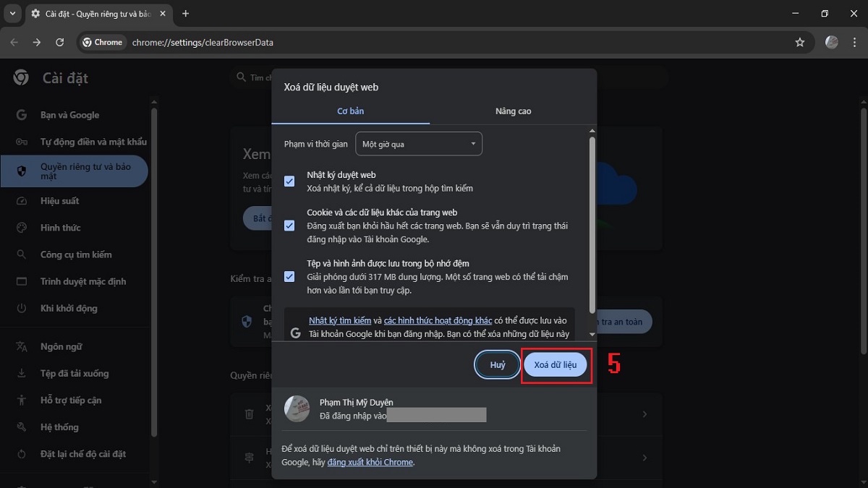Open the Chrome three-dot menu

[854, 43]
